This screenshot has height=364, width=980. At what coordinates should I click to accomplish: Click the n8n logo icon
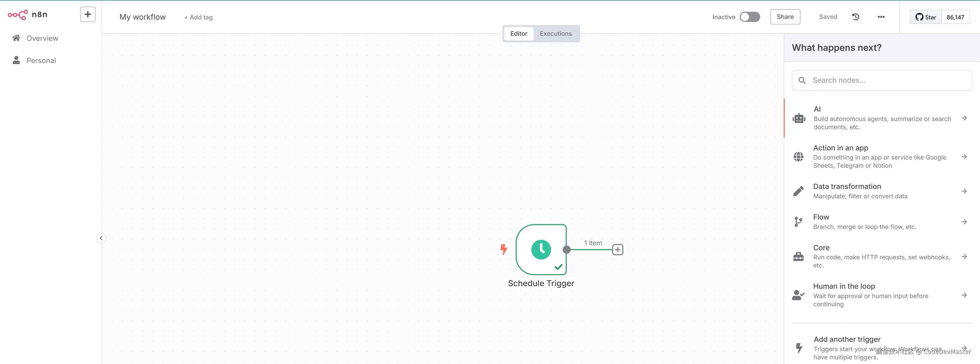tap(18, 15)
